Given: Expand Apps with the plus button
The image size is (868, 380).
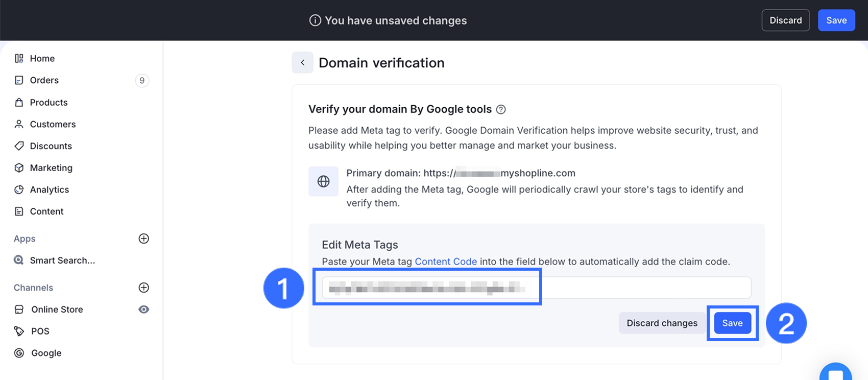Looking at the screenshot, I should [144, 239].
